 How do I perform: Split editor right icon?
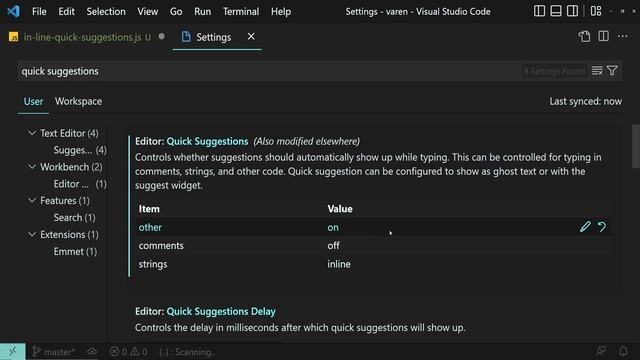click(603, 36)
